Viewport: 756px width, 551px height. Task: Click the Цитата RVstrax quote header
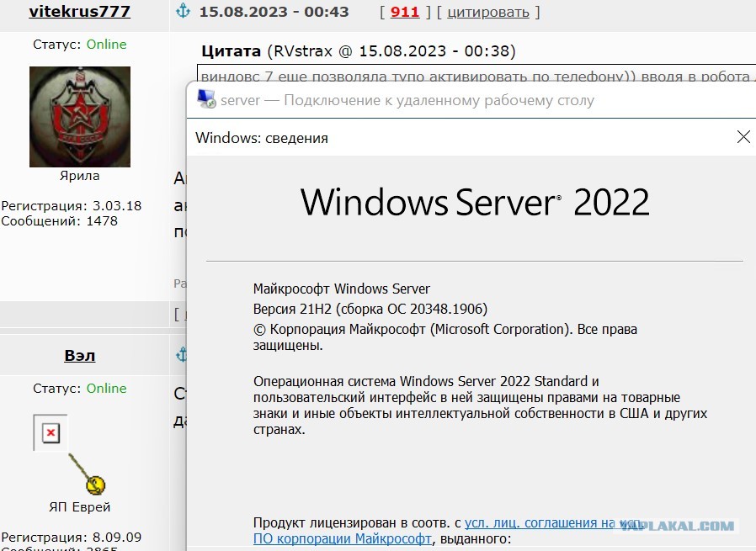coord(359,50)
